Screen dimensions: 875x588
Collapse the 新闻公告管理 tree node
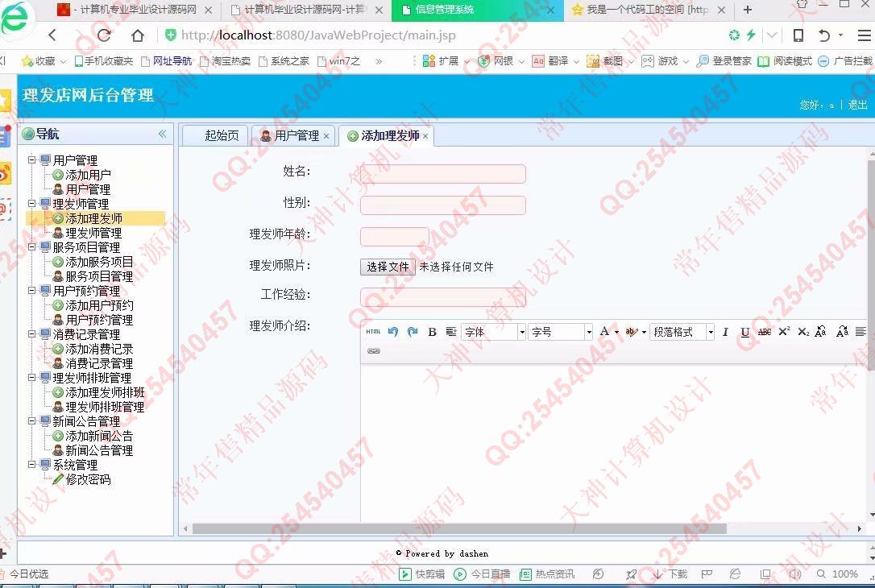pyautogui.click(x=32, y=421)
